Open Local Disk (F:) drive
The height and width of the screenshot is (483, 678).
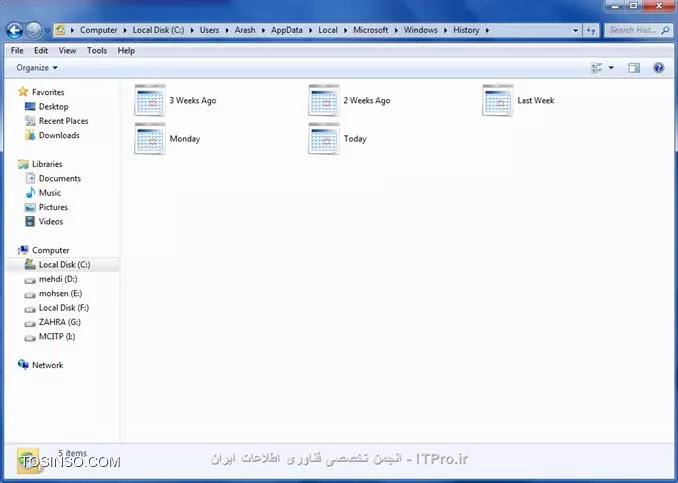pos(57,308)
